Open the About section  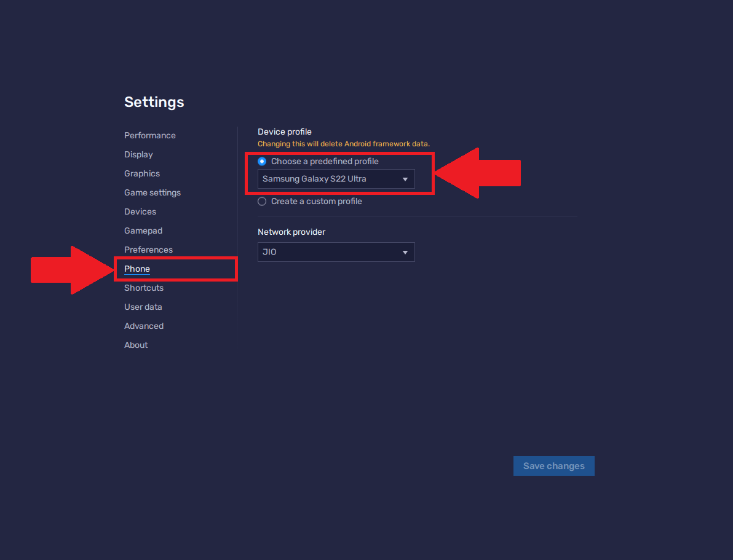click(x=136, y=345)
